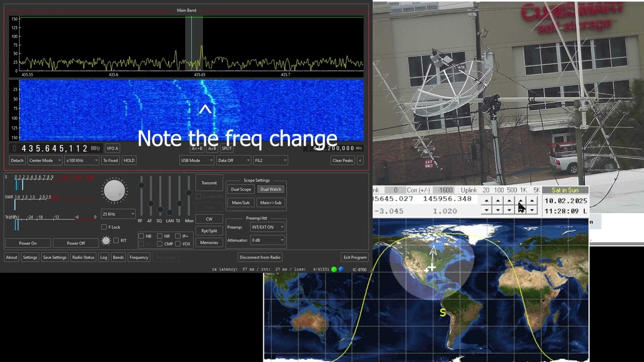Click the down arrow under 5K step
Viewport: 644px width, 362px height.
click(x=532, y=210)
